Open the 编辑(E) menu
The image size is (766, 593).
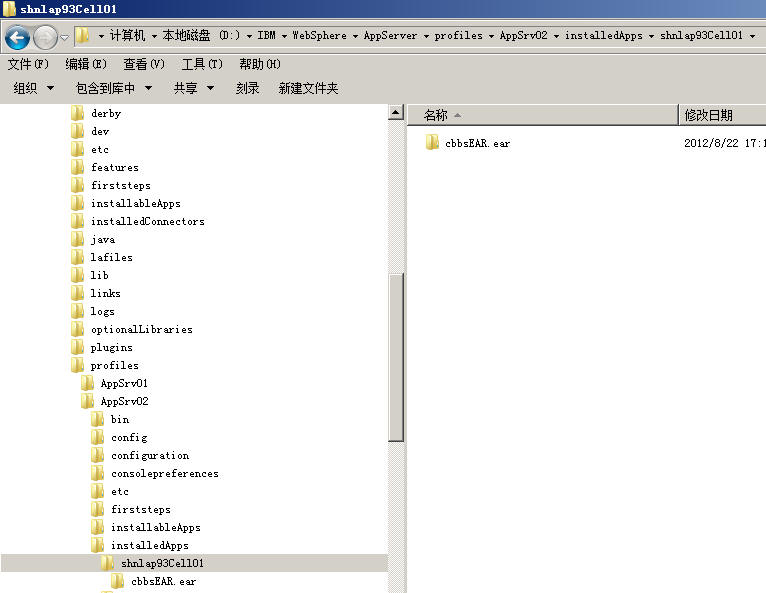coord(86,64)
